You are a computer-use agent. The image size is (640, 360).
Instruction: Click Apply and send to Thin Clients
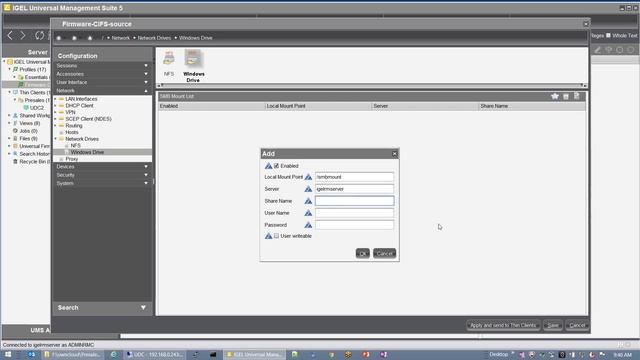click(503, 325)
